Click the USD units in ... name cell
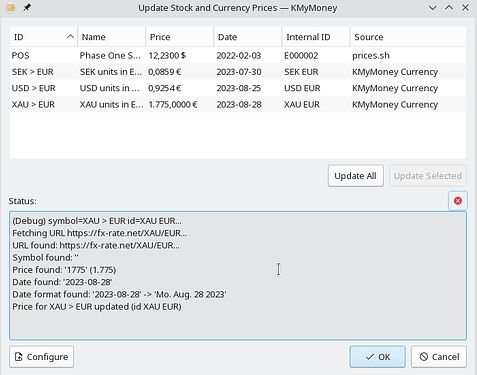The image size is (477, 375). 112,88
